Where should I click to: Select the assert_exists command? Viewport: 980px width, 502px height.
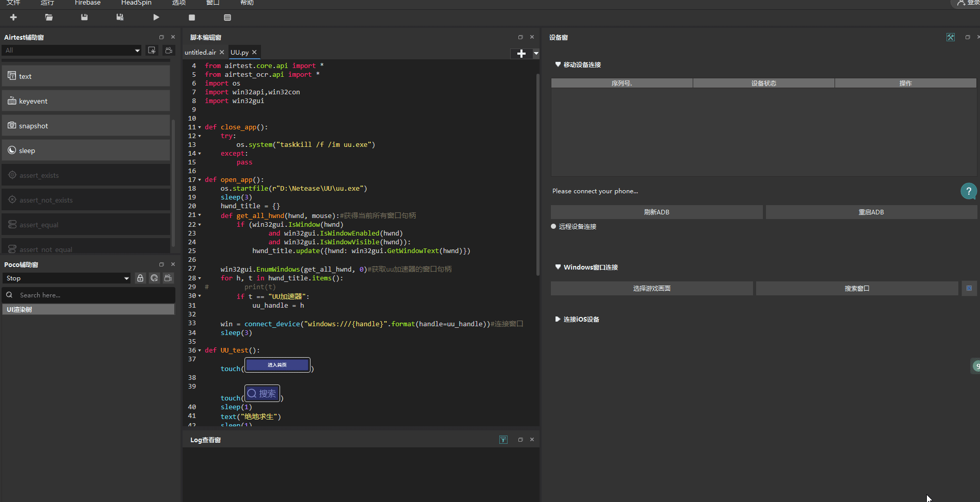[86, 175]
